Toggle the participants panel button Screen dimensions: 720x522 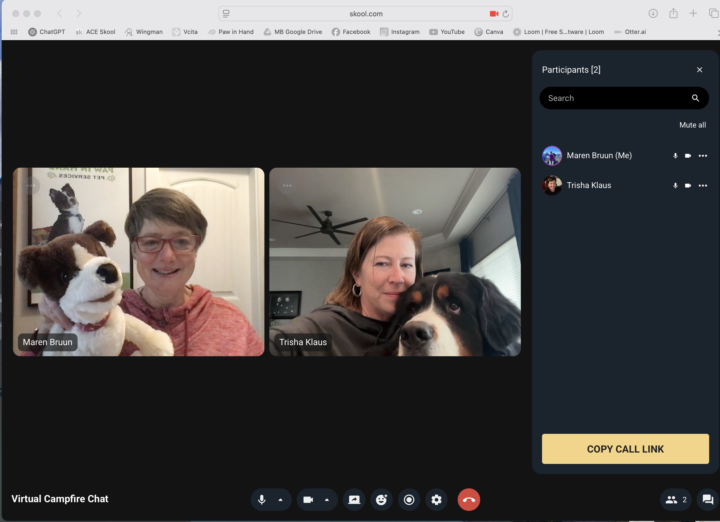[676, 500]
